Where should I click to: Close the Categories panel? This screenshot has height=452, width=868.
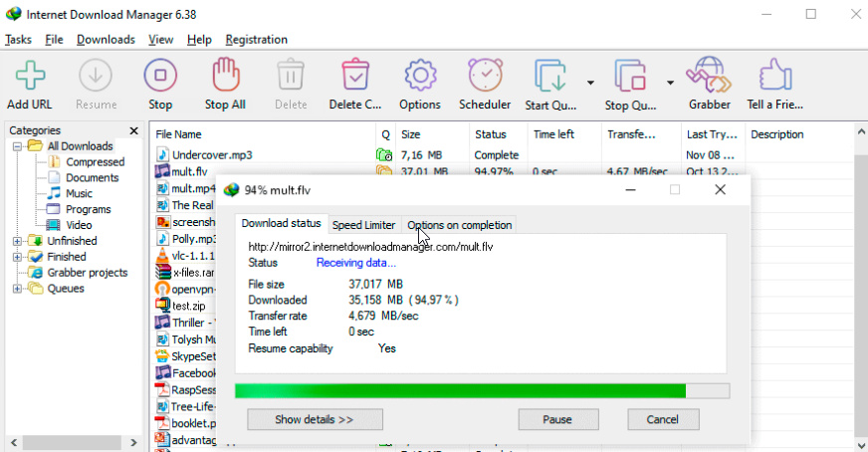pyautogui.click(x=133, y=130)
